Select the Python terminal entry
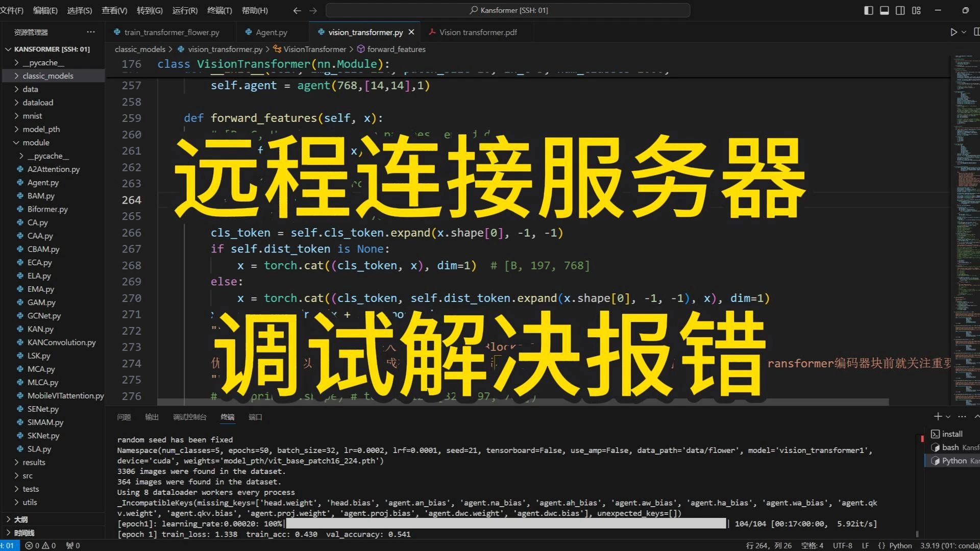 (x=953, y=461)
